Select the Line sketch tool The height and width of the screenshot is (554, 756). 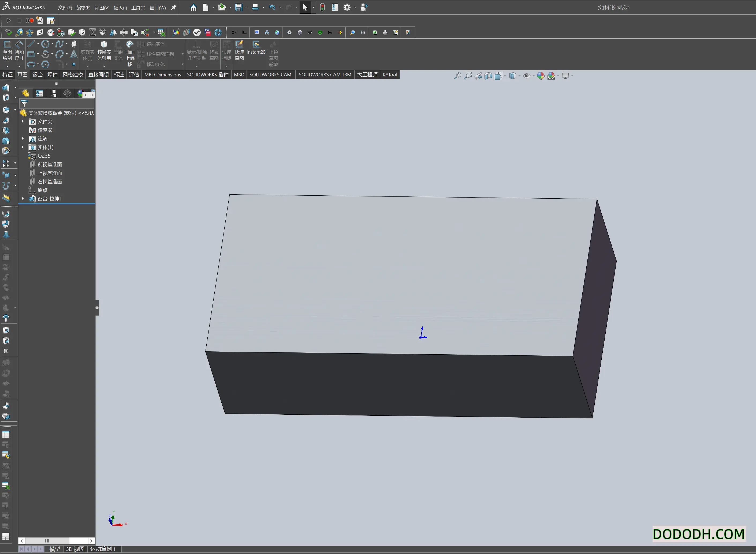(x=31, y=44)
